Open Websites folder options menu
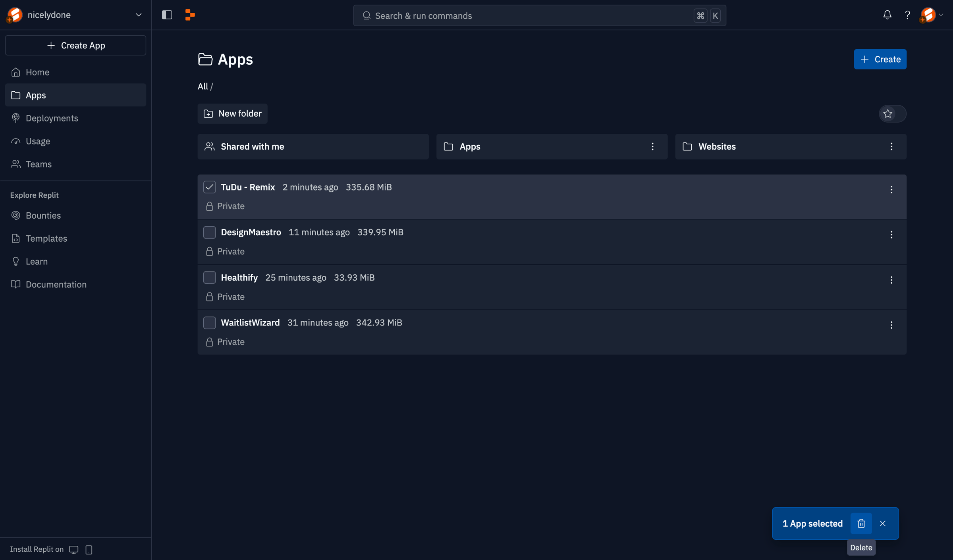This screenshot has width=953, height=560. (x=891, y=146)
